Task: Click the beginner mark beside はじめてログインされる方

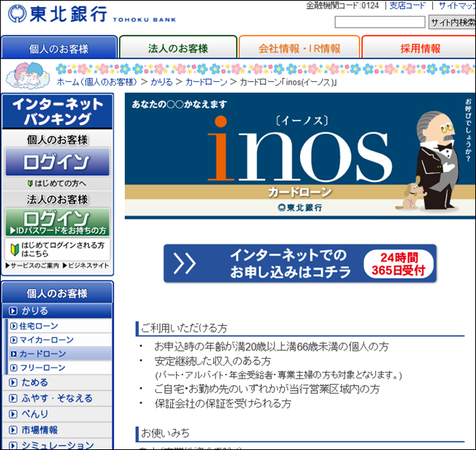Action: (15, 249)
